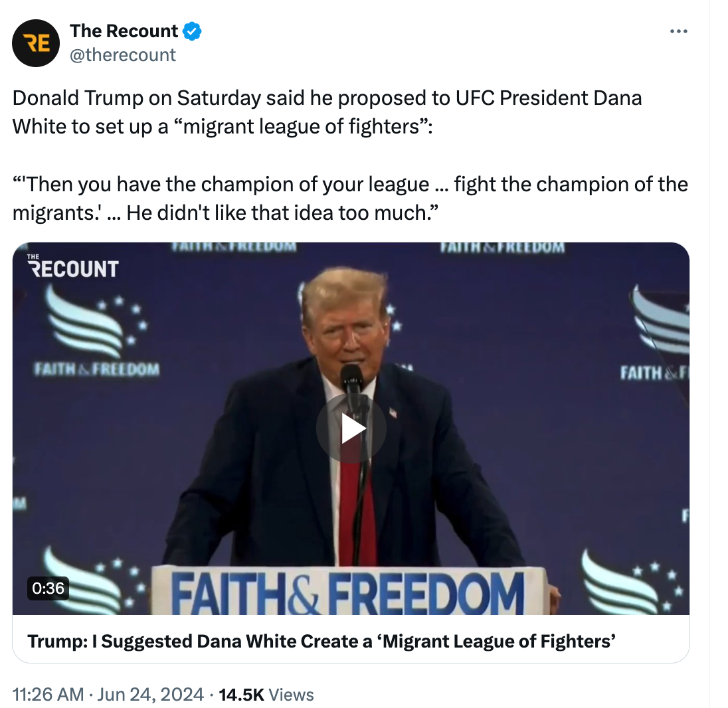The width and height of the screenshot is (728, 708).
Task: Click the FAITH & FREEDOM podium sign in video
Action: click(x=349, y=592)
